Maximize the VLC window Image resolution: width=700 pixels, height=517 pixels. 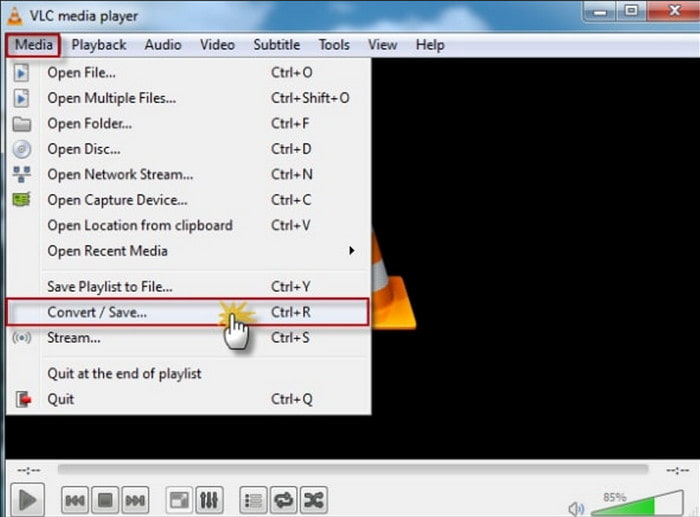[x=631, y=11]
